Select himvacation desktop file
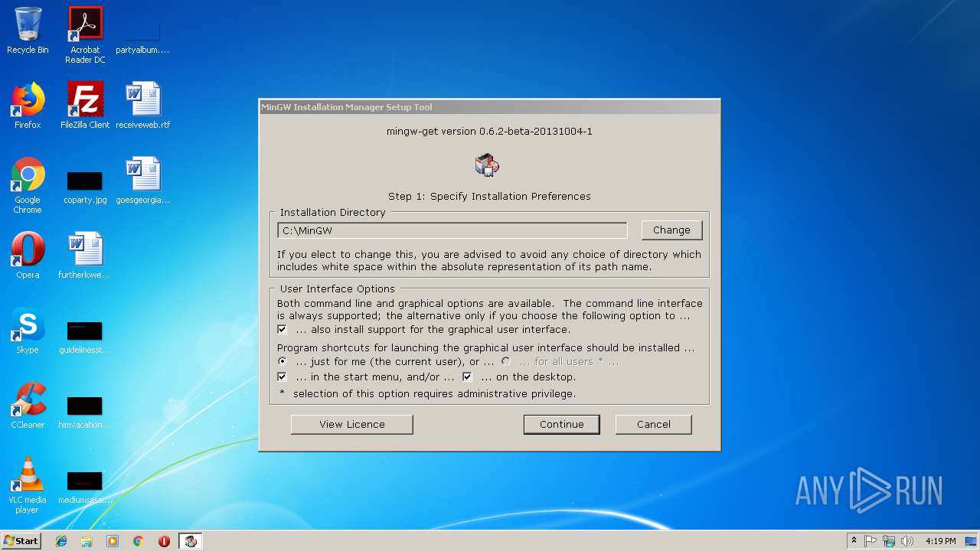The image size is (980, 551). tap(85, 412)
